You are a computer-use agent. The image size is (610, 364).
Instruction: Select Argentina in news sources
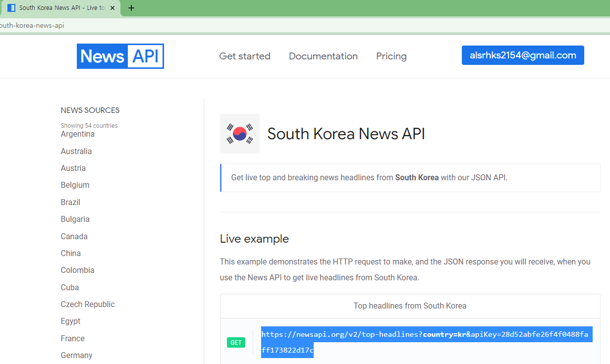click(78, 134)
